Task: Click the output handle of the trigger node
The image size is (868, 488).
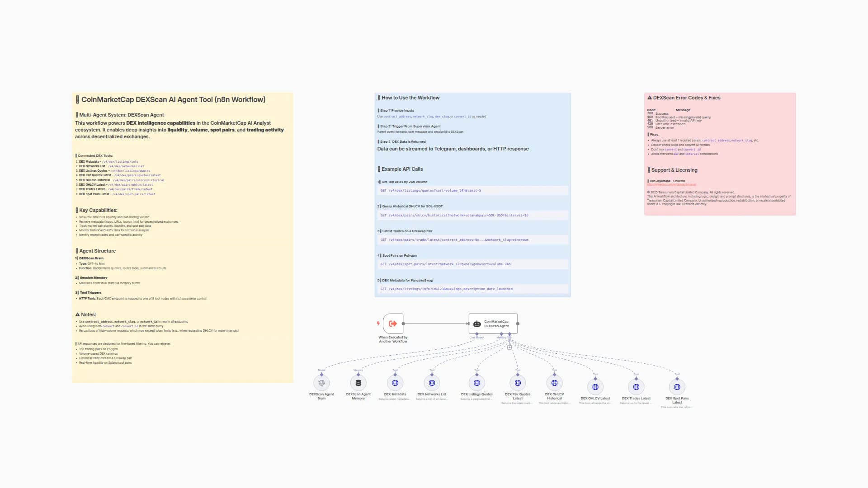Action: tap(403, 324)
